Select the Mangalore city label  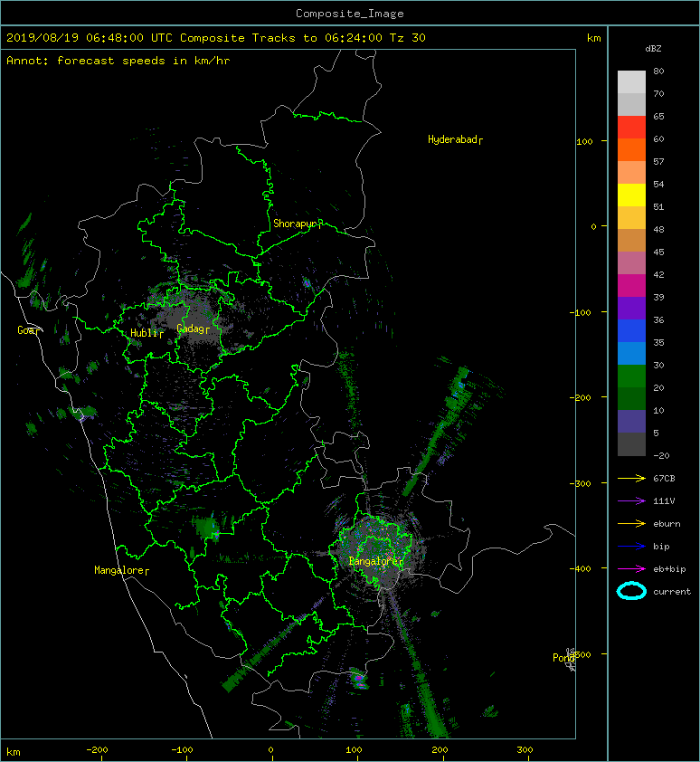121,570
